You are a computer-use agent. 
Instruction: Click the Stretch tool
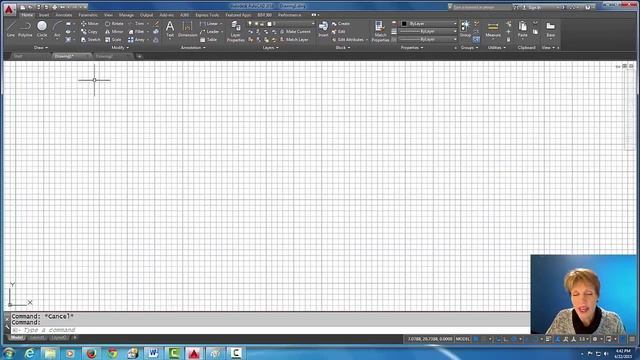pyautogui.click(x=90, y=40)
